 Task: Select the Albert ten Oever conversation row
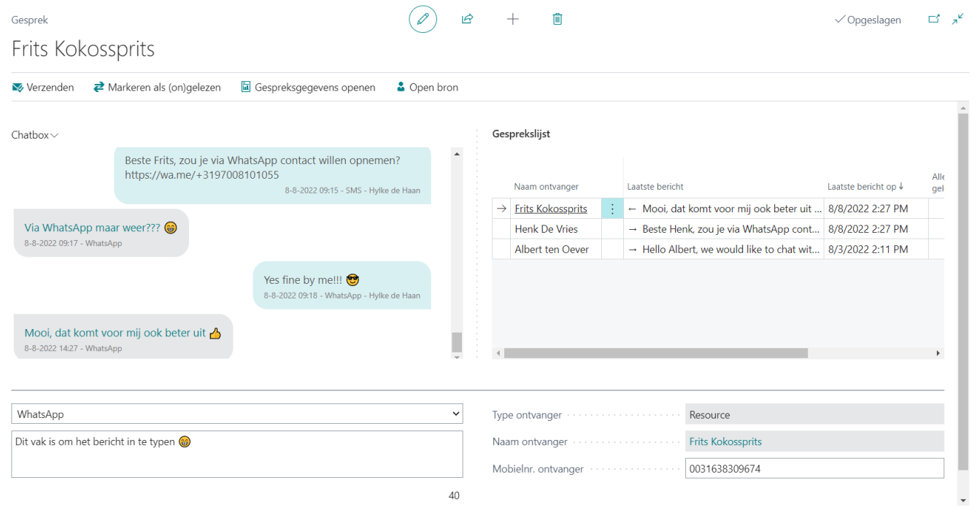(552, 250)
